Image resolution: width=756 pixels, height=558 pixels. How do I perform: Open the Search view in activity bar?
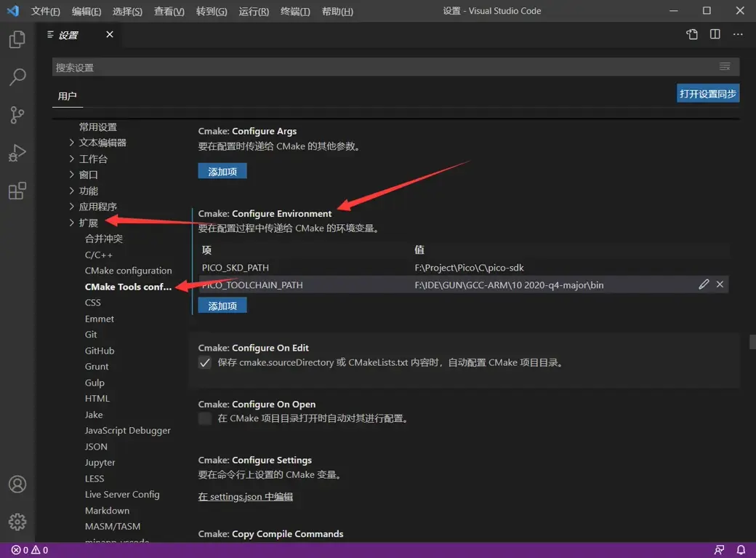[17, 77]
